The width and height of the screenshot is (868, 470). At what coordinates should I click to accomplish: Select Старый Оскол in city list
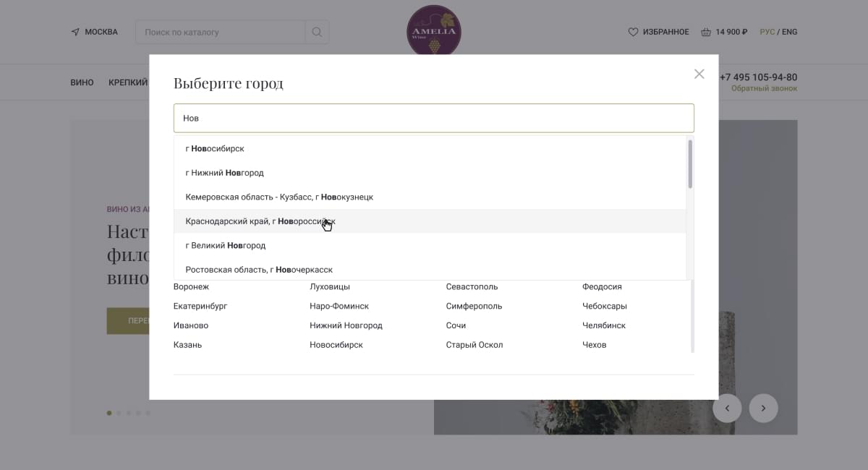pos(475,345)
